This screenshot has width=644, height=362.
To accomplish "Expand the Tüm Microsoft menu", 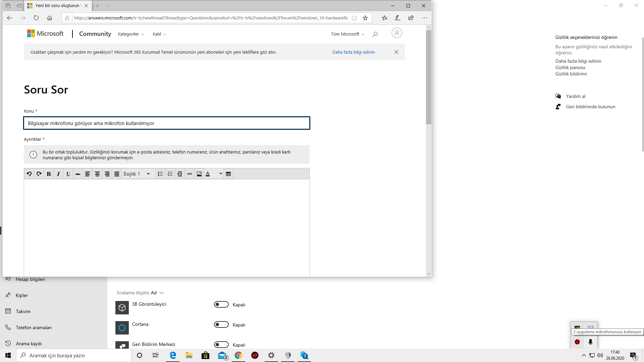I will coord(347,34).
